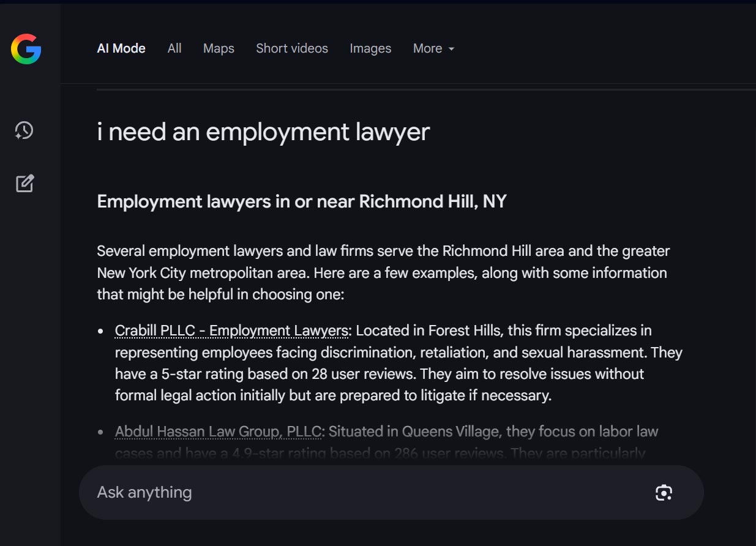Click the arrow beside More
The width and height of the screenshot is (756, 546).
point(451,49)
